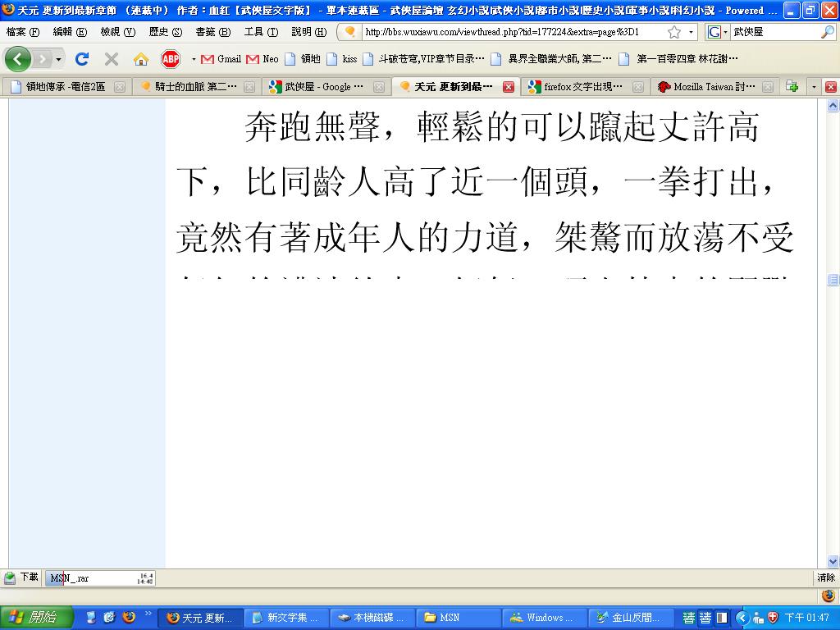The image size is (840, 630).
Task: Close the 領地傳承 tab
Action: pos(120,87)
